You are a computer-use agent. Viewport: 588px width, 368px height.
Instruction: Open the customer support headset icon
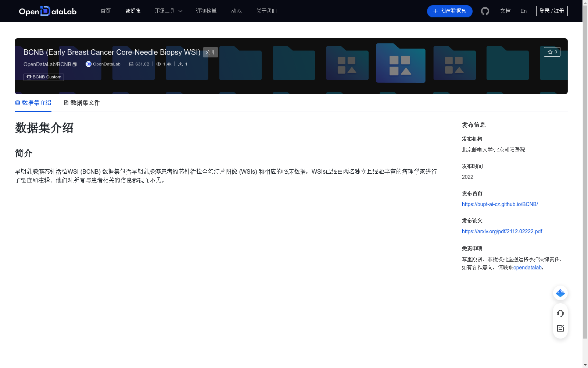560,314
